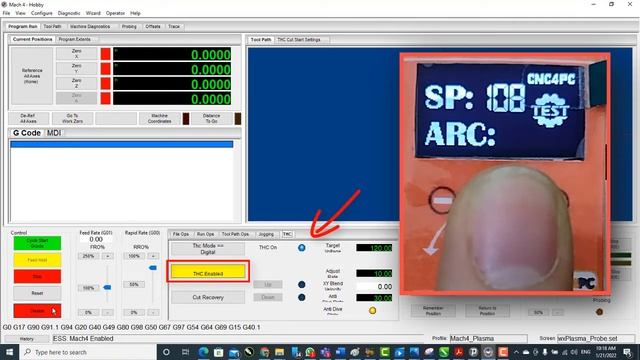Click the THC On LED indicator
640x360 pixels.
coord(302,248)
